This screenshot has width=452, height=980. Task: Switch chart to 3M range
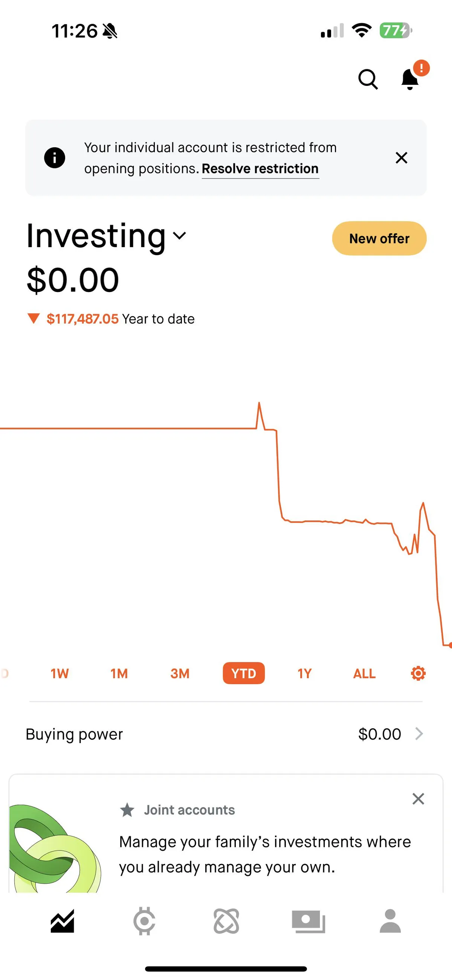180,673
